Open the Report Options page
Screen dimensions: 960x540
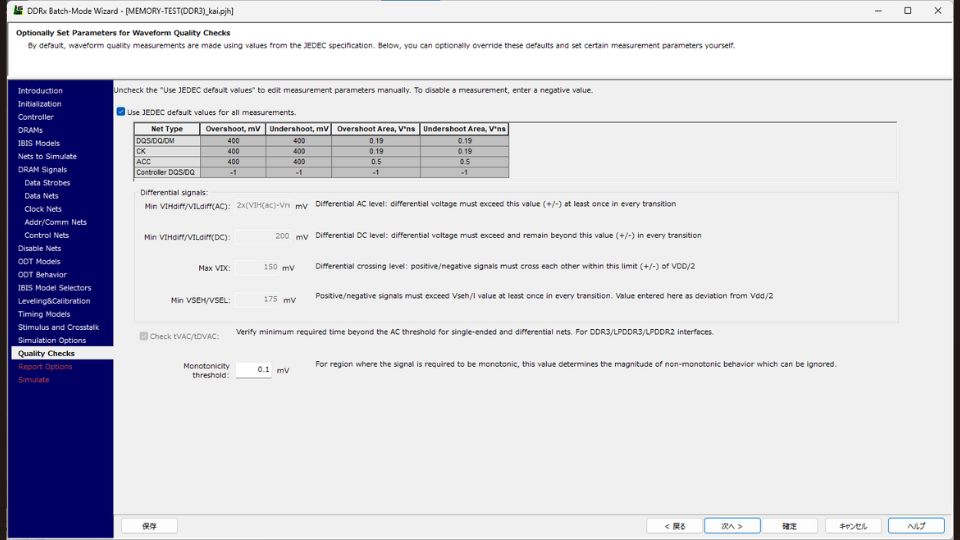[45, 367]
